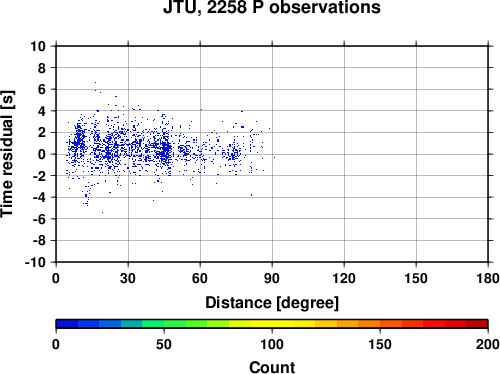Click the colorbar tick label '150'

coord(380,344)
